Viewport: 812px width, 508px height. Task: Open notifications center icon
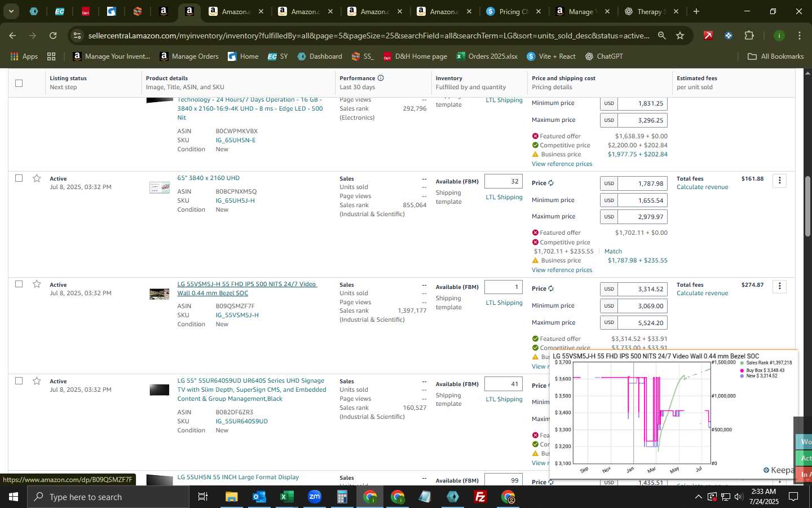tap(793, 497)
